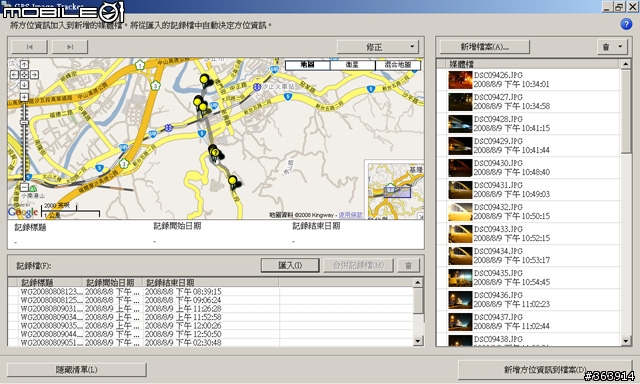Select file name DSC09437.JPG
The width and height of the screenshot is (640, 384).
click(498, 317)
